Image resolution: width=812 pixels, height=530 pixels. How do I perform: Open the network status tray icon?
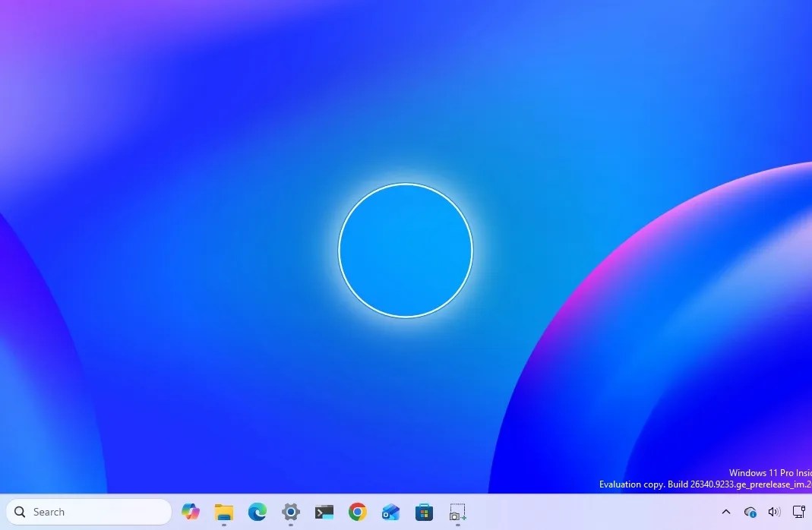pos(750,512)
